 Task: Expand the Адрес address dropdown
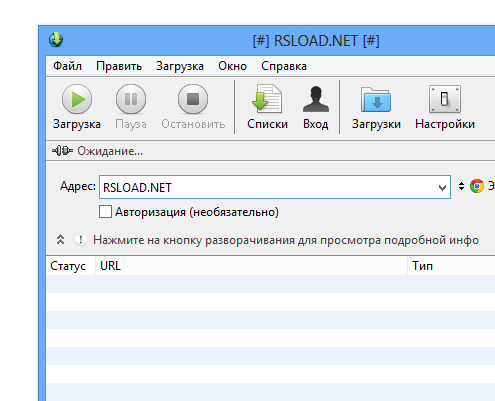[x=442, y=188]
